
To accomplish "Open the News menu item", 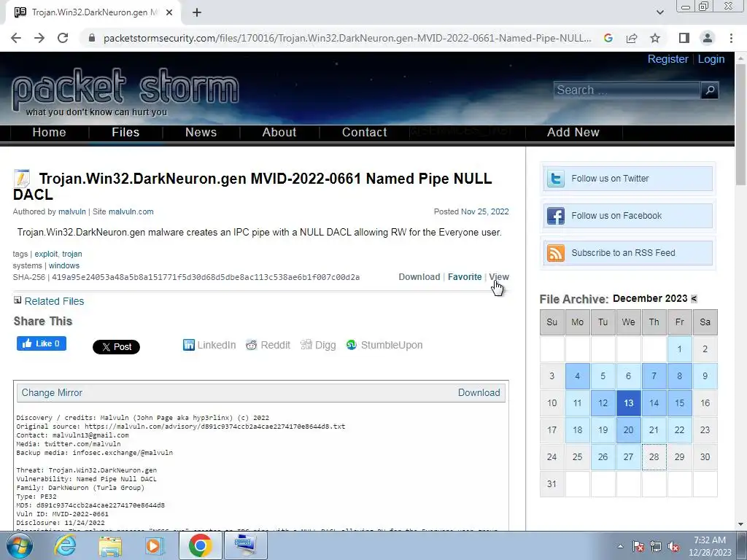I will [x=201, y=133].
